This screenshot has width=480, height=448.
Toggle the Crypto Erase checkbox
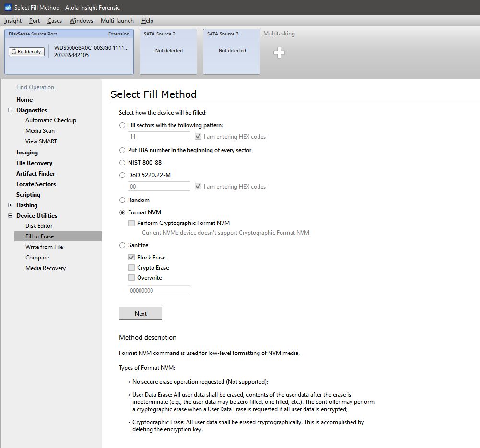(131, 267)
